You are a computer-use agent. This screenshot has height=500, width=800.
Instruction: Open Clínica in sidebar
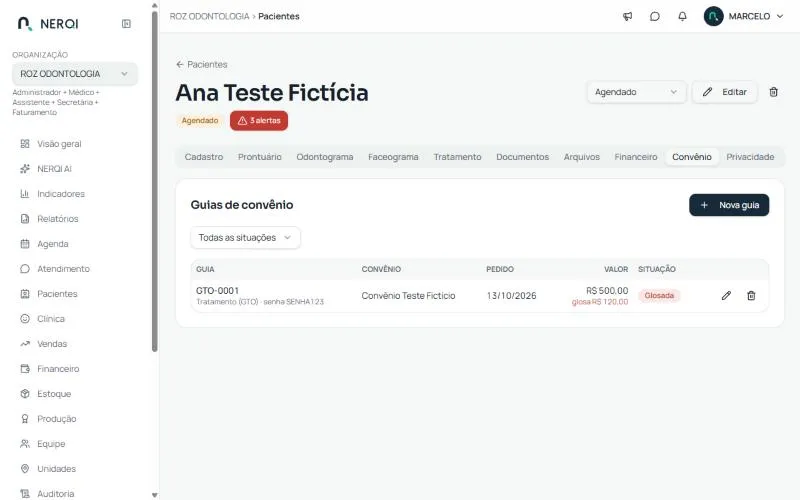(x=42, y=319)
